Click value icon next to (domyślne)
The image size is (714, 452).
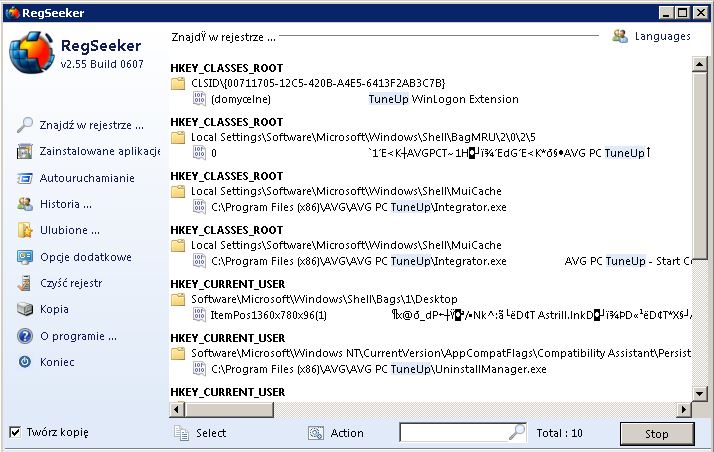tap(199, 99)
